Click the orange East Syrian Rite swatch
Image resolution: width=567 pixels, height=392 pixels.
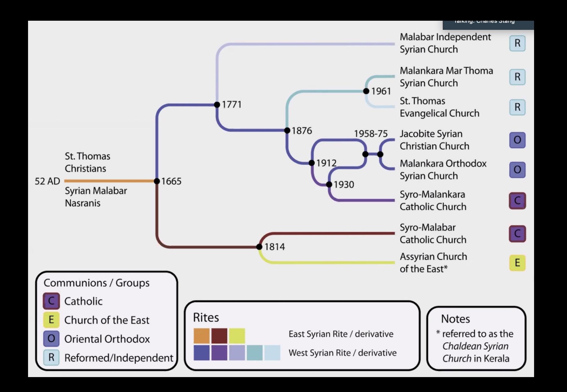pos(201,336)
